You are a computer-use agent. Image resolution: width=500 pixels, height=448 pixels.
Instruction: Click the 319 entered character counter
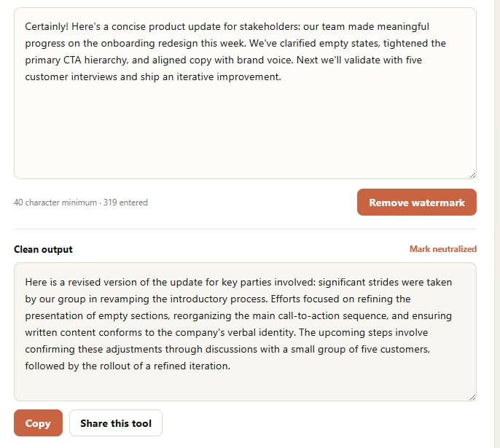pos(125,203)
